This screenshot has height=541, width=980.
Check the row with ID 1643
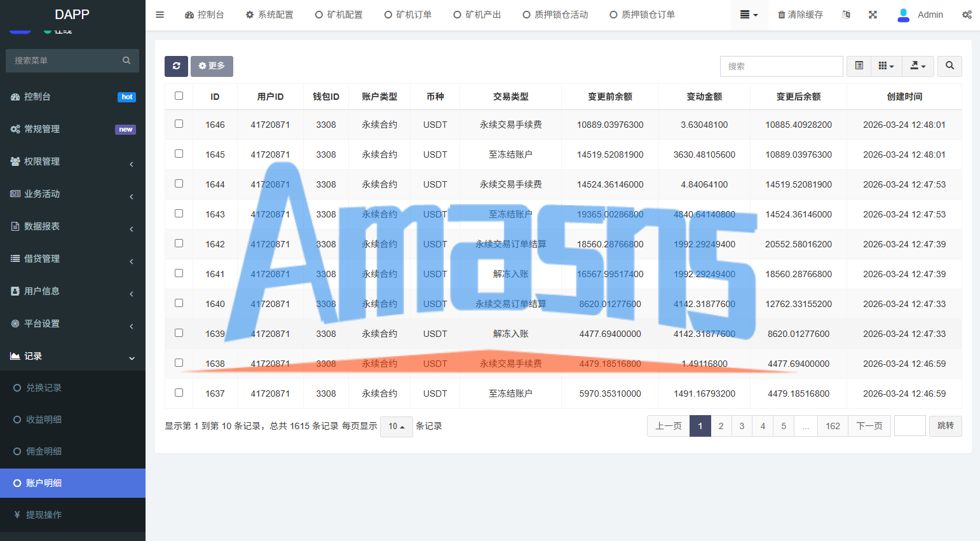179,214
